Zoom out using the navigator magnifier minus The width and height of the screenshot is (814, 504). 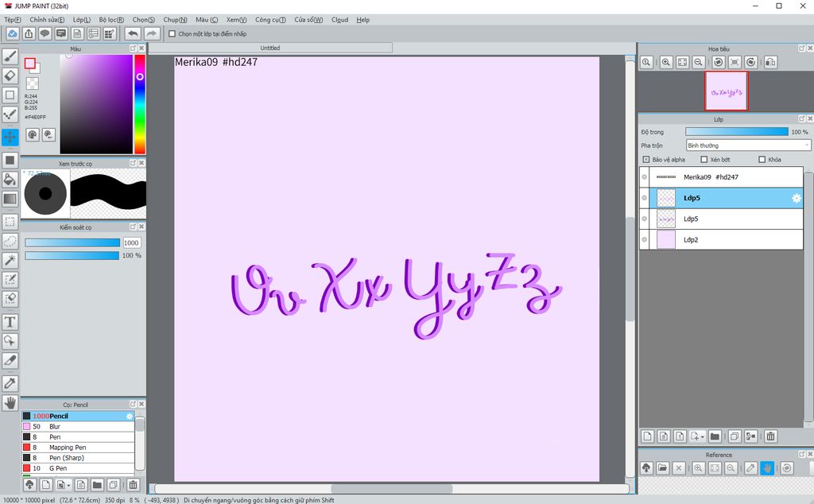tap(699, 62)
